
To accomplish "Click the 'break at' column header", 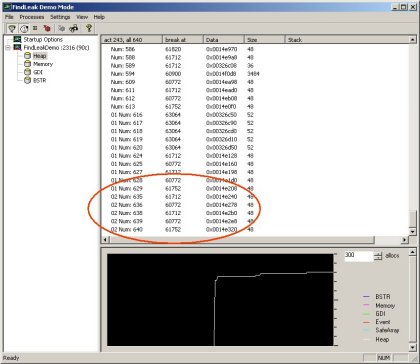I will pyautogui.click(x=183, y=40).
